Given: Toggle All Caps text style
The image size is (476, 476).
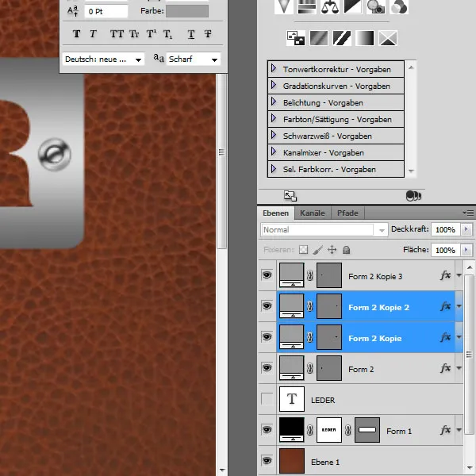Looking at the screenshot, I should click(x=117, y=33).
